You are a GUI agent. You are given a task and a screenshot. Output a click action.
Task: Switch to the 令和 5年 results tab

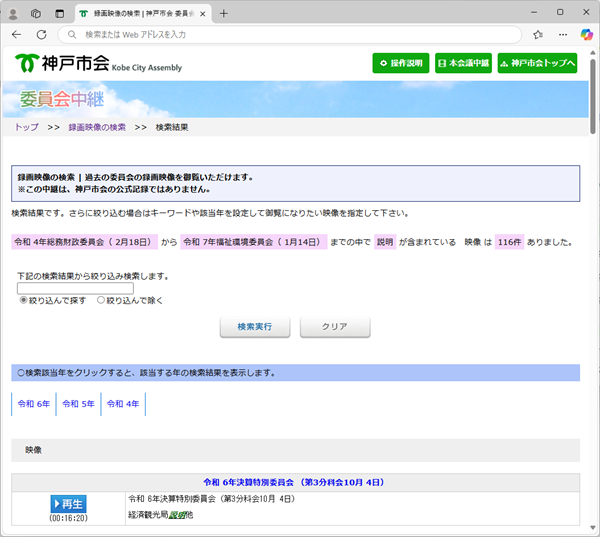pyautogui.click(x=78, y=404)
